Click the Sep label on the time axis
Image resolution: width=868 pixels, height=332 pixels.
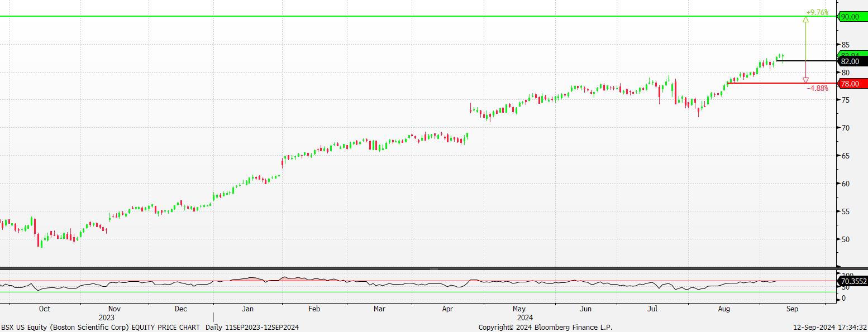(792, 309)
